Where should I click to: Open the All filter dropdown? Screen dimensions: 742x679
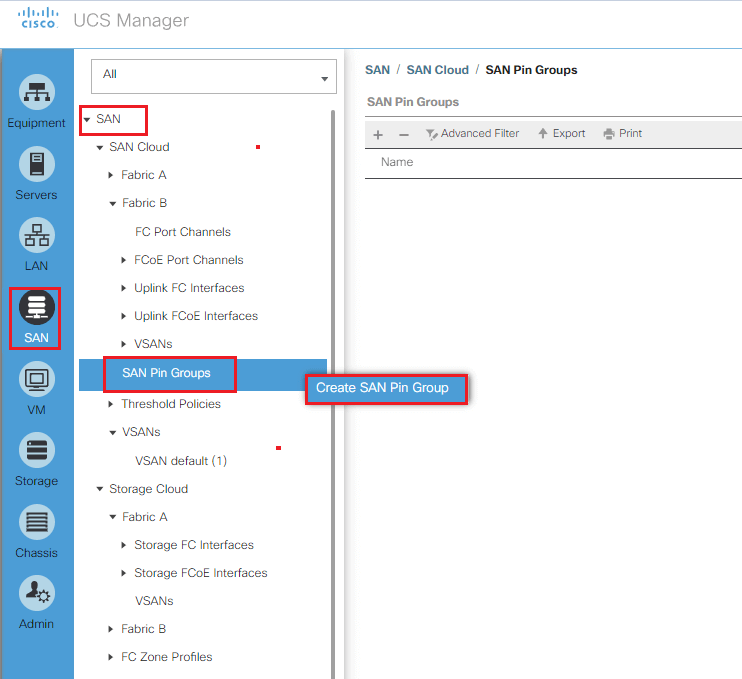click(x=213, y=76)
